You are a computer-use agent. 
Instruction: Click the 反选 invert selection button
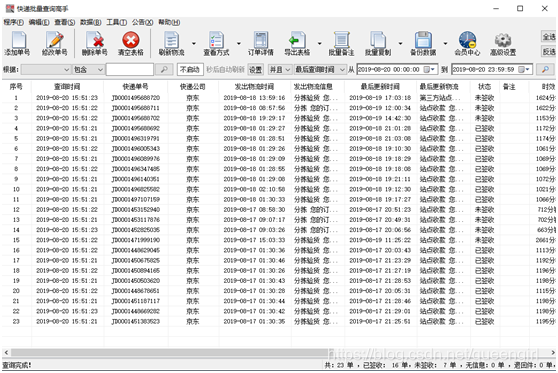549,52
